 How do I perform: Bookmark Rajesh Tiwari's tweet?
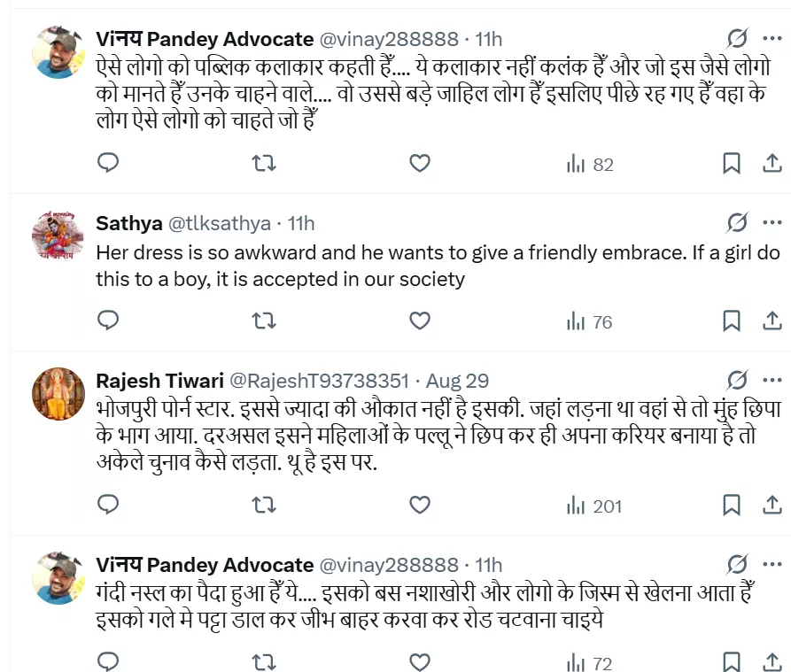tap(731, 506)
